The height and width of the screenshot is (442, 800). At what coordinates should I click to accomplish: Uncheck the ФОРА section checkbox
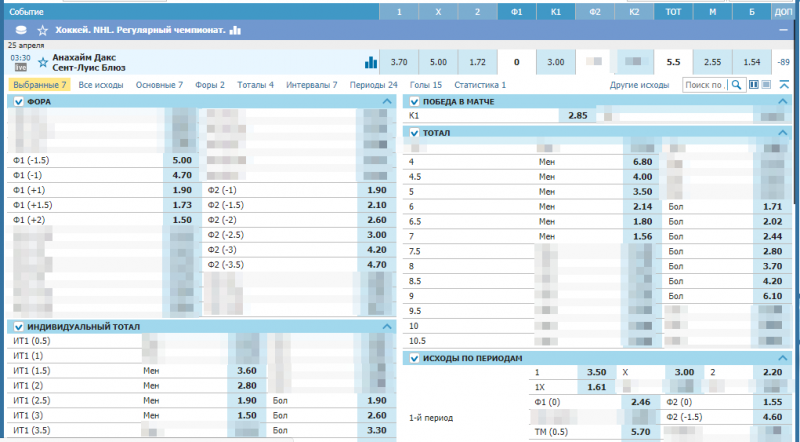(x=18, y=102)
